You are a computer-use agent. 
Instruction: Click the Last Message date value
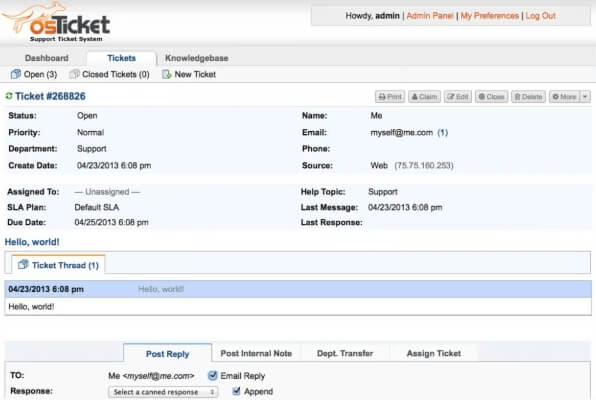pyautogui.click(x=405, y=207)
